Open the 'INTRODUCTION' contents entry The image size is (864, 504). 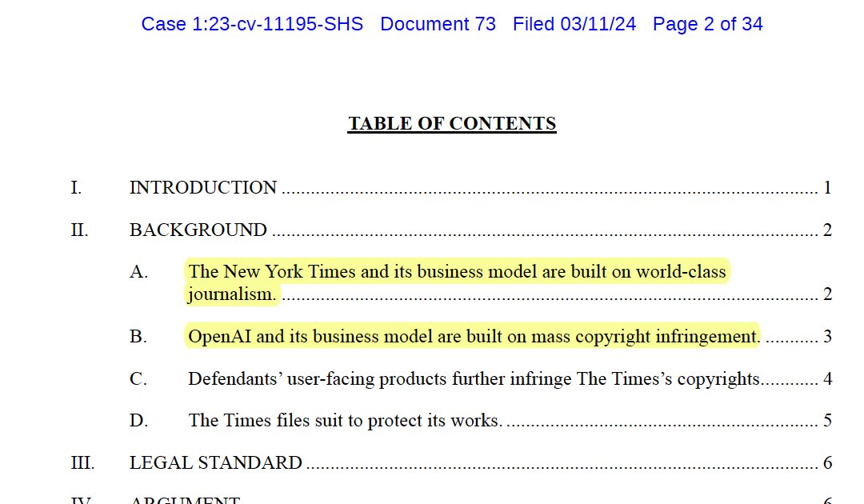click(202, 187)
